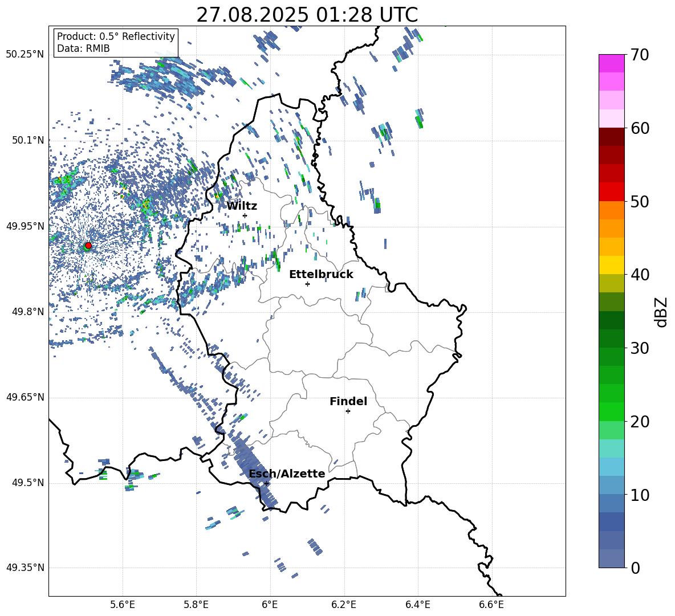Click the Findel station cross marker

point(348,411)
